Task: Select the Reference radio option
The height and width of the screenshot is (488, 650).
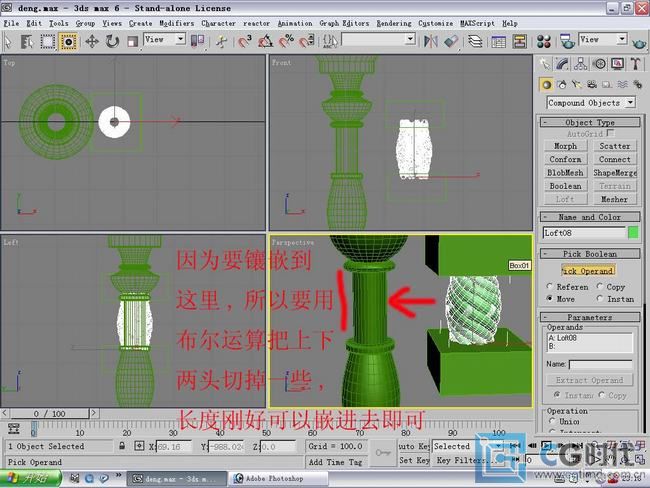Action: pyautogui.click(x=550, y=286)
